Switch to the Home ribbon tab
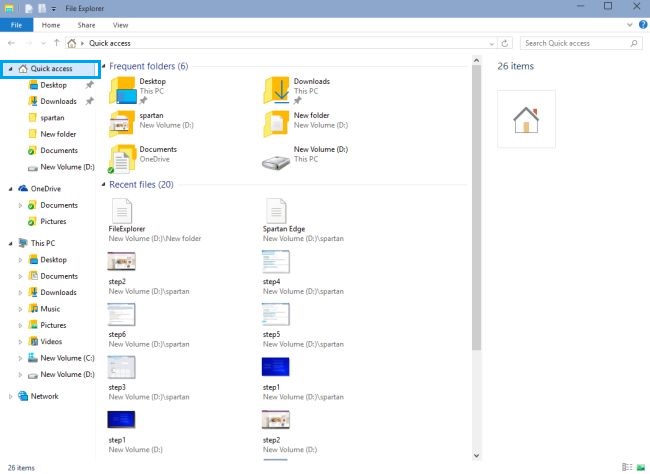 (51, 25)
